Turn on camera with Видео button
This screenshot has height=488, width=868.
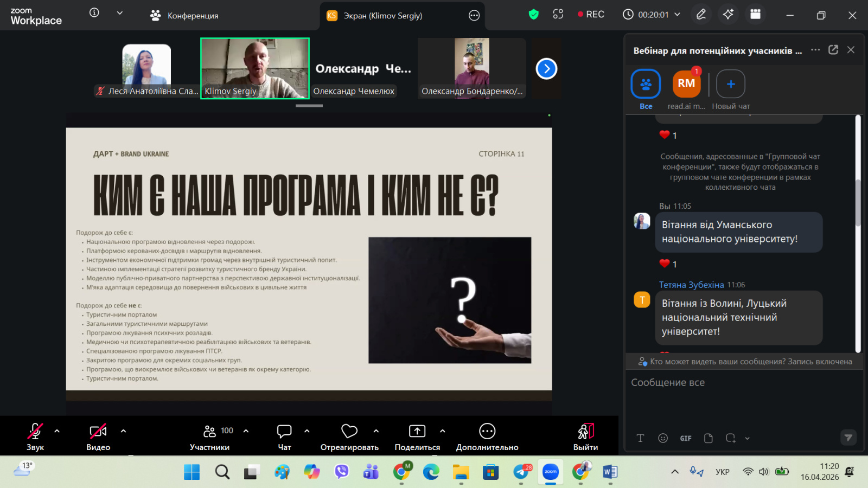tap(98, 436)
